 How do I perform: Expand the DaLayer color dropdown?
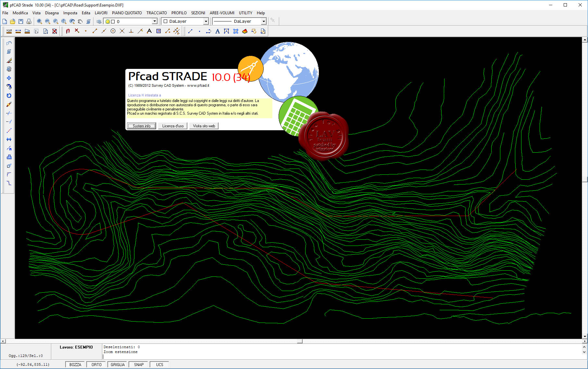[x=206, y=21]
